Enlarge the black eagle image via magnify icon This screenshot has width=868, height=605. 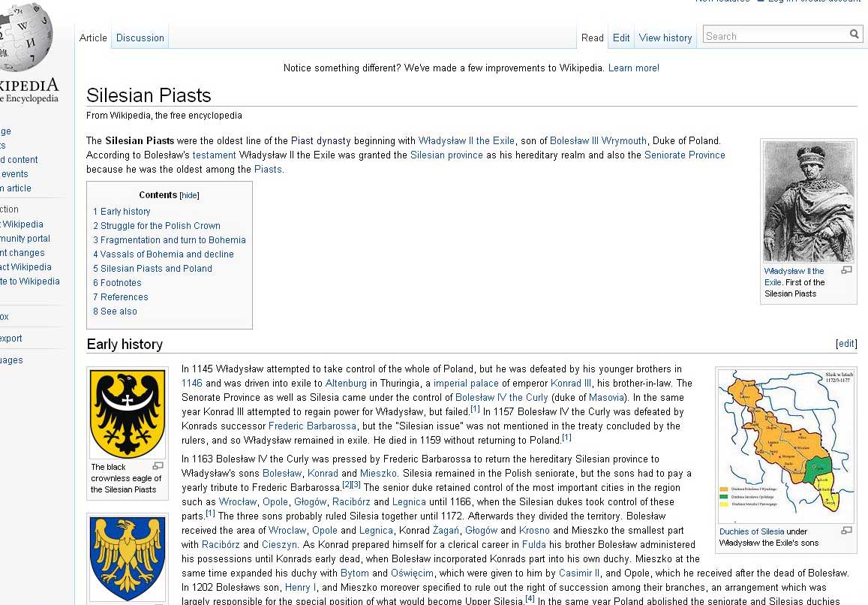158,466
